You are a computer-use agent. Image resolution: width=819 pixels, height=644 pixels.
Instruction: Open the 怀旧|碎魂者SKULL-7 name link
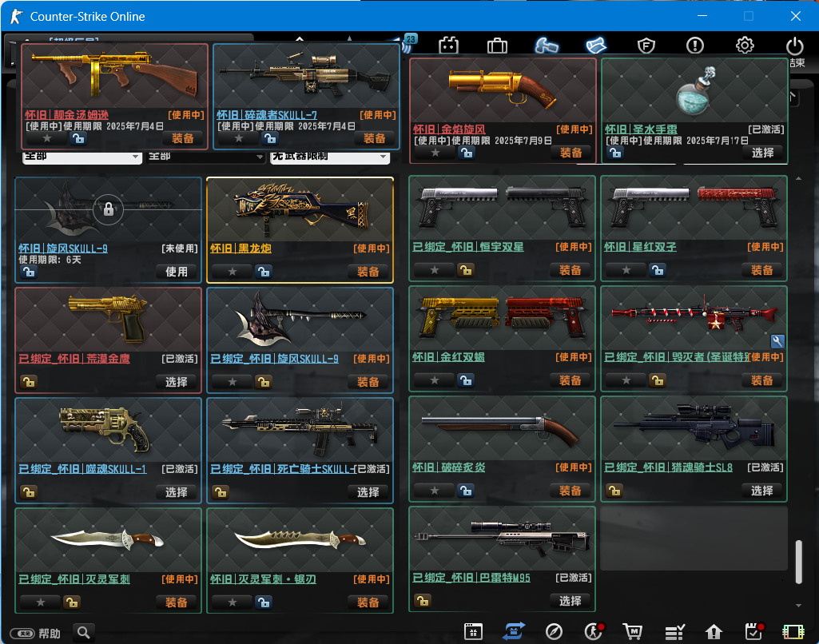(x=267, y=115)
